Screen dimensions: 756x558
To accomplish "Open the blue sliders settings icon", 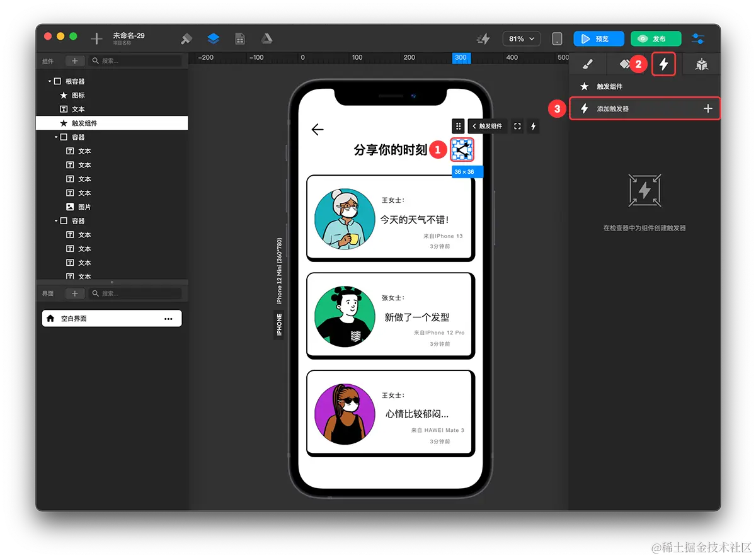I will 698,39.
